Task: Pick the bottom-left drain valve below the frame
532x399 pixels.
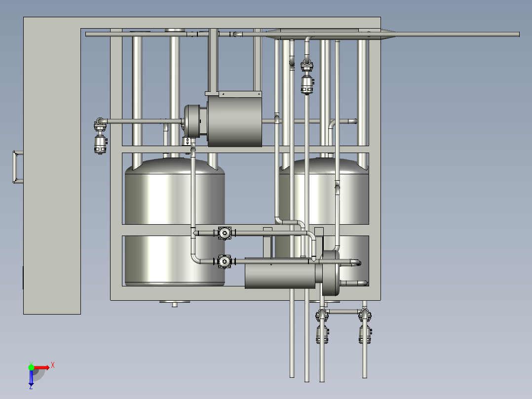Action: (x=322, y=326)
